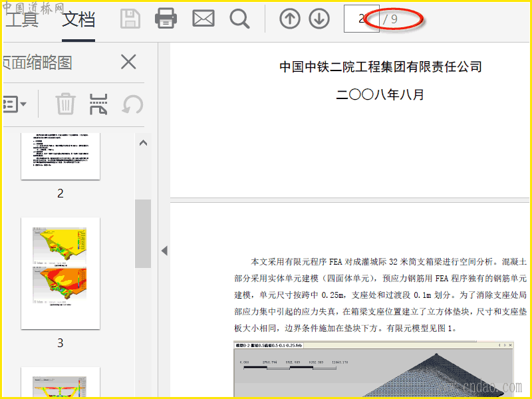Viewport: 532px width, 399px height.
Task: Select the partially visible page 4 thumbnail
Action: [x=61, y=382]
